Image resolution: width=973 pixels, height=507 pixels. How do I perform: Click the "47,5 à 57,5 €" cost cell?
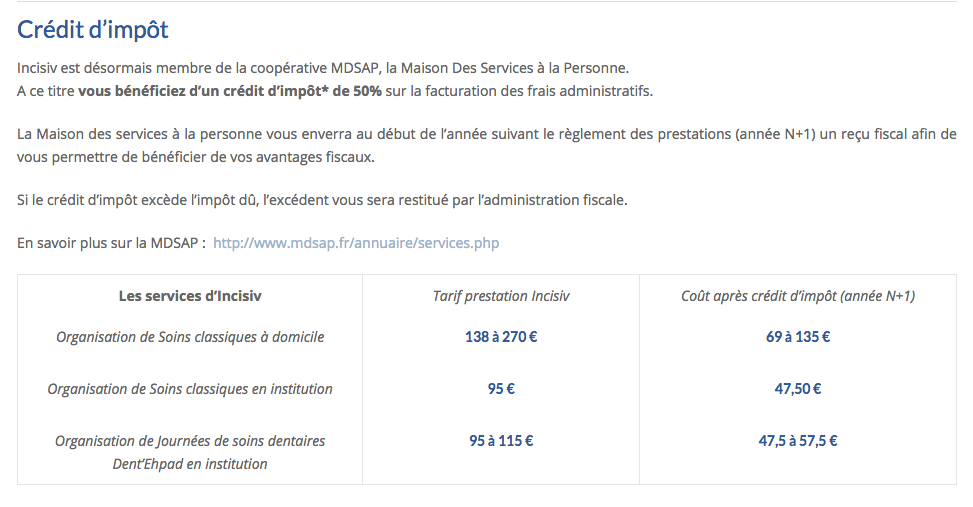tap(798, 441)
